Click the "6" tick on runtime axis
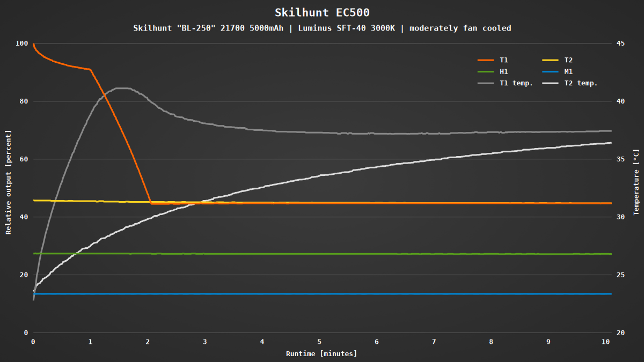This screenshot has width=644, height=362. [377, 342]
